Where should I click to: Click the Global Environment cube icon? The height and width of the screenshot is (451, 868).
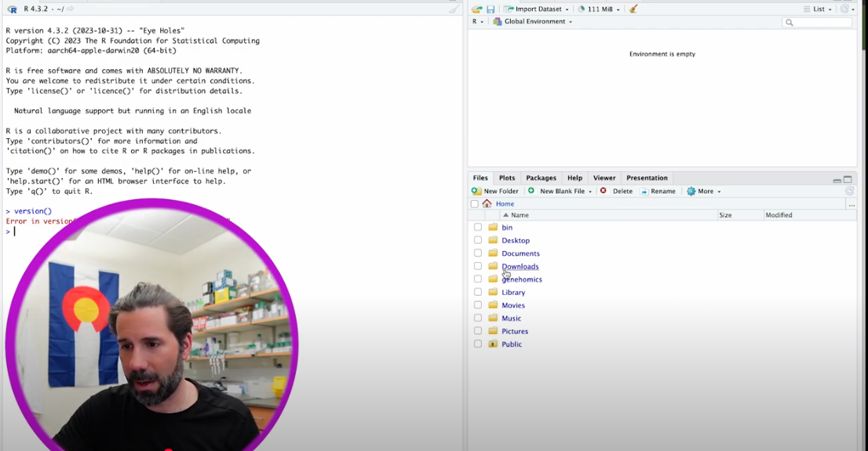tap(497, 22)
